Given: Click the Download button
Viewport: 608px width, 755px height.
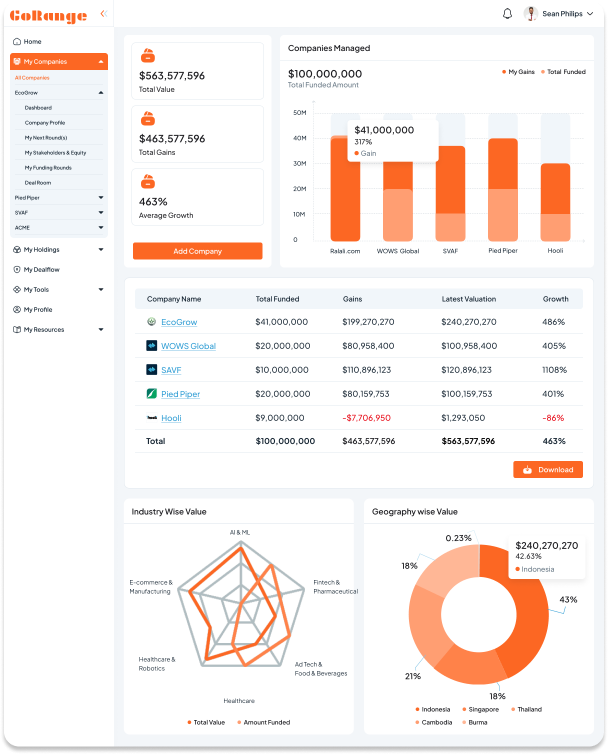Looking at the screenshot, I should tap(548, 469).
